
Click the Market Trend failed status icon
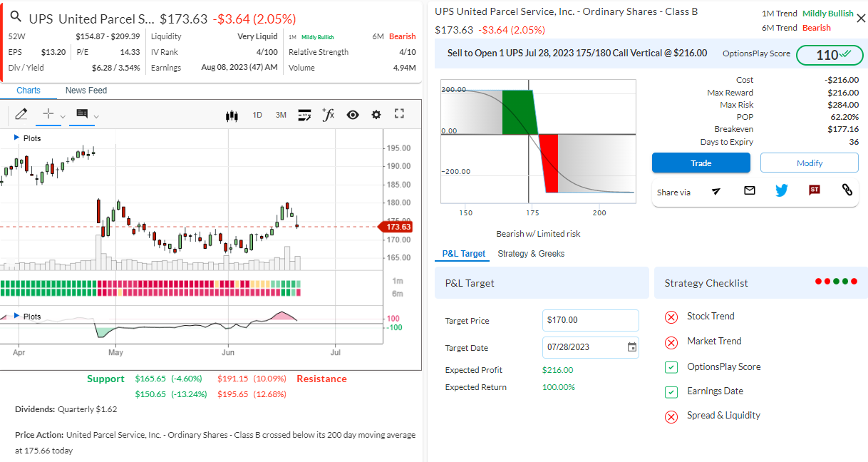pos(671,342)
